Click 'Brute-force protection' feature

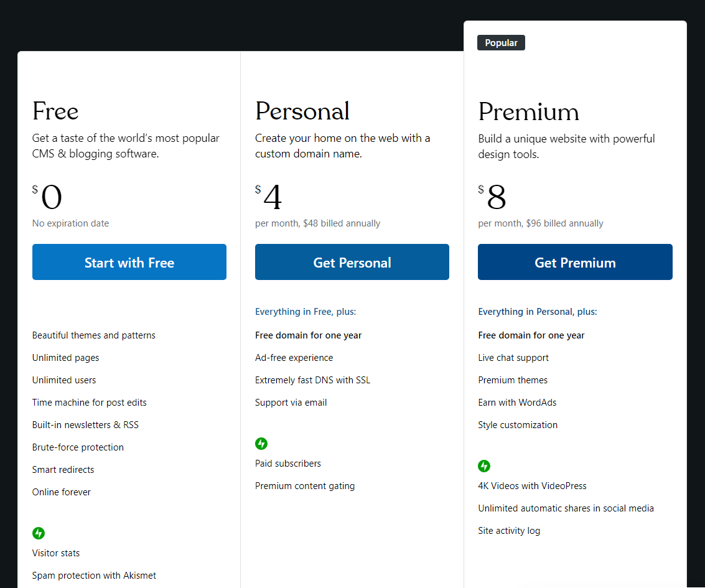pyautogui.click(x=78, y=447)
